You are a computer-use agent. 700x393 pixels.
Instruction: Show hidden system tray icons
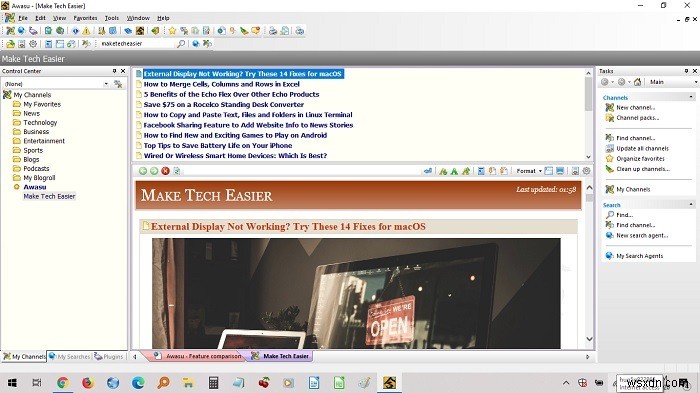[566, 383]
